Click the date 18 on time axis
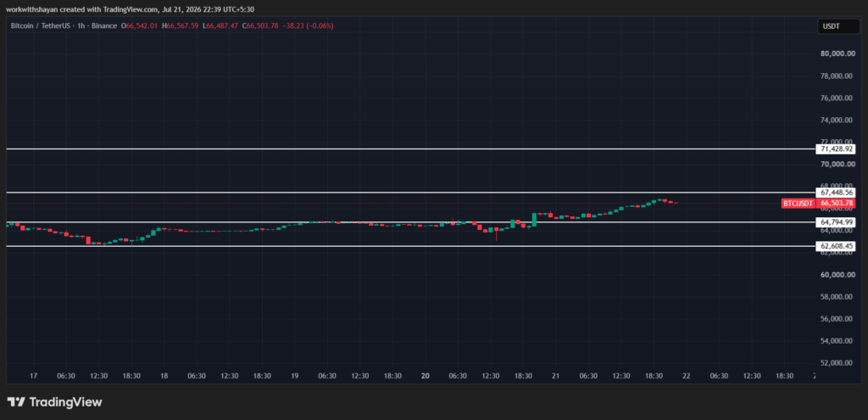This screenshot has height=420, width=868. 164,376
